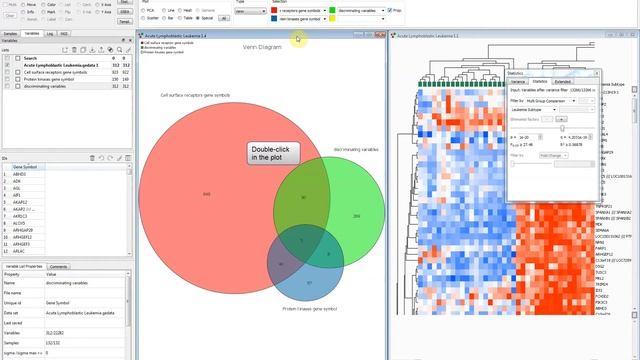Viewport: 640px width, 360px height.
Task: Open the Multi Group Comparison filter dropdown
Action: 550,101
